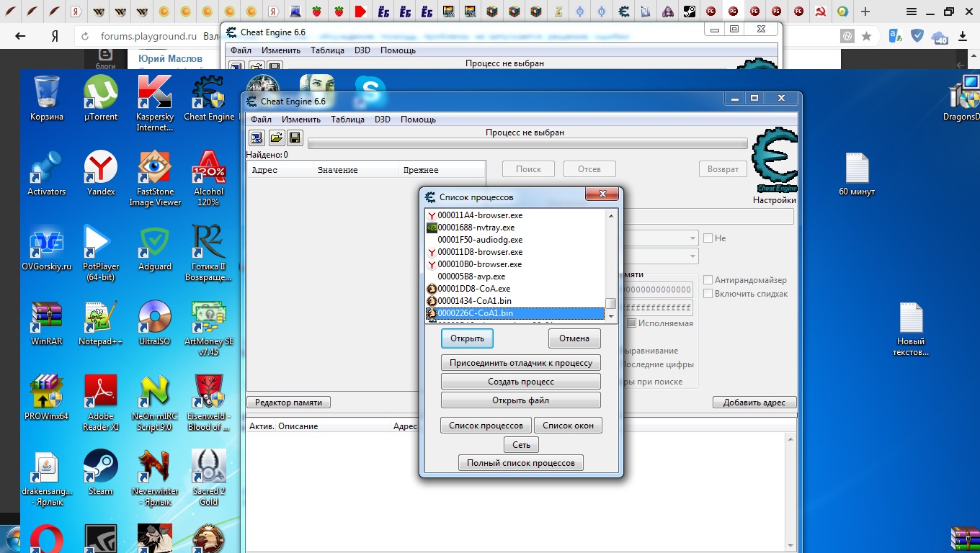
Task: Click the Полный список процессов button
Action: [x=520, y=463]
